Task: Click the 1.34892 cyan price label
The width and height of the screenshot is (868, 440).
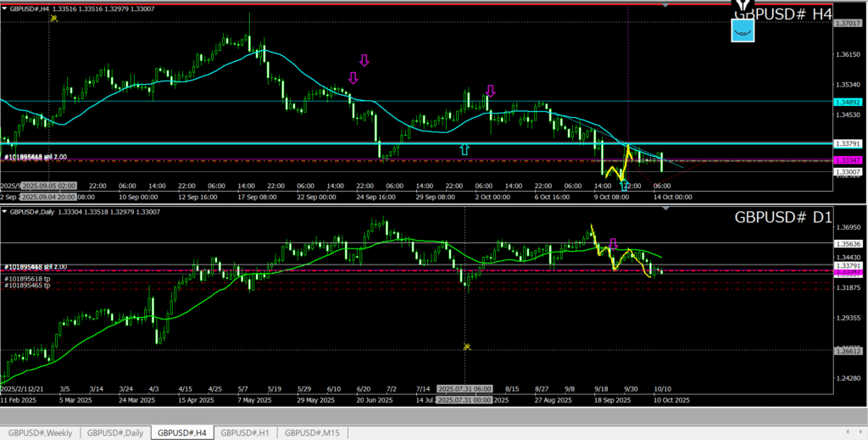Action: coord(848,101)
